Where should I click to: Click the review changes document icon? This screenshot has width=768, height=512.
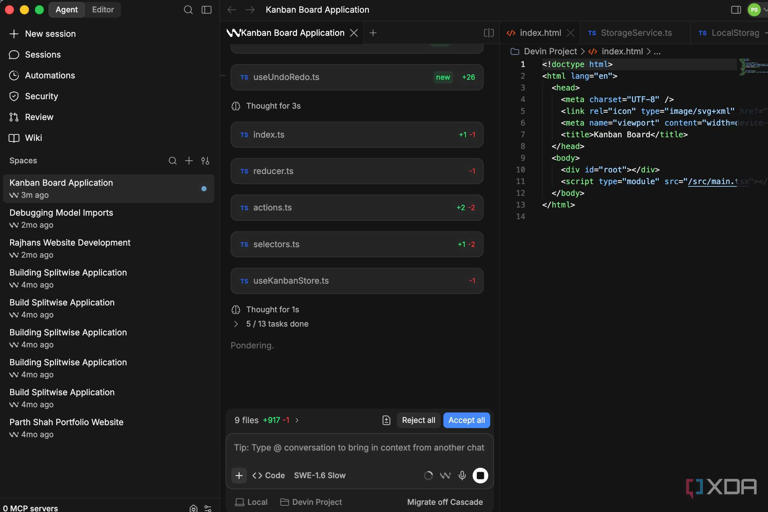386,420
